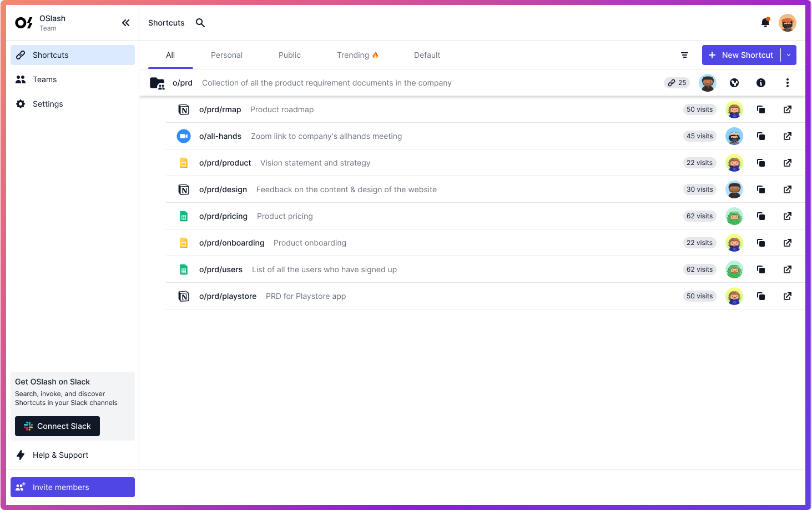Open the notifications bell
Image resolution: width=812 pixels, height=510 pixels.
click(765, 23)
